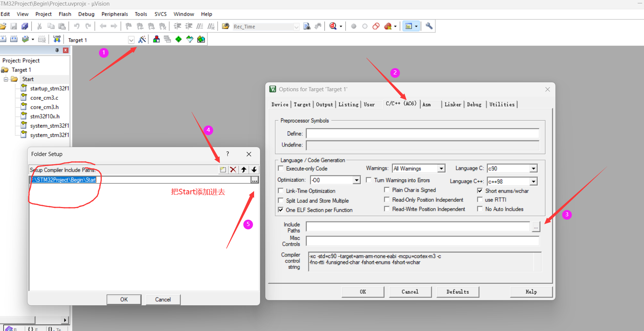This screenshot has height=331, width=644.
Task: Enable Plain Char is Signed checkbox
Action: click(387, 190)
